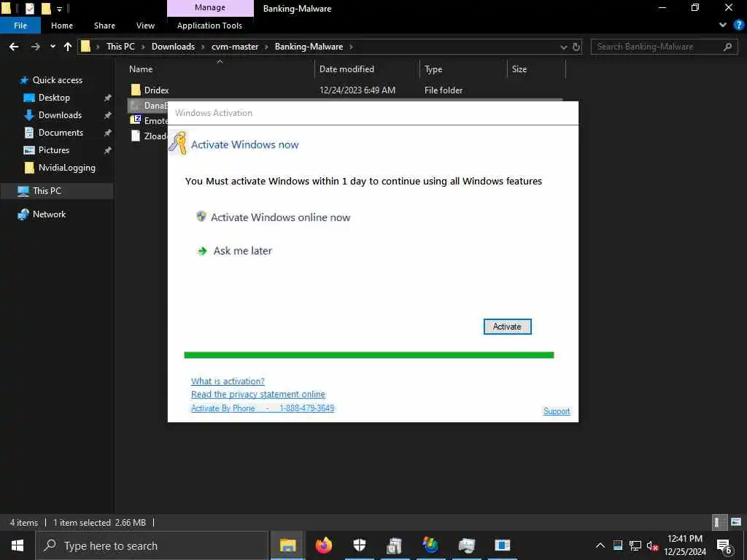Open NvidiaLogging folder in sidebar
This screenshot has width=747, height=560.
click(66, 168)
